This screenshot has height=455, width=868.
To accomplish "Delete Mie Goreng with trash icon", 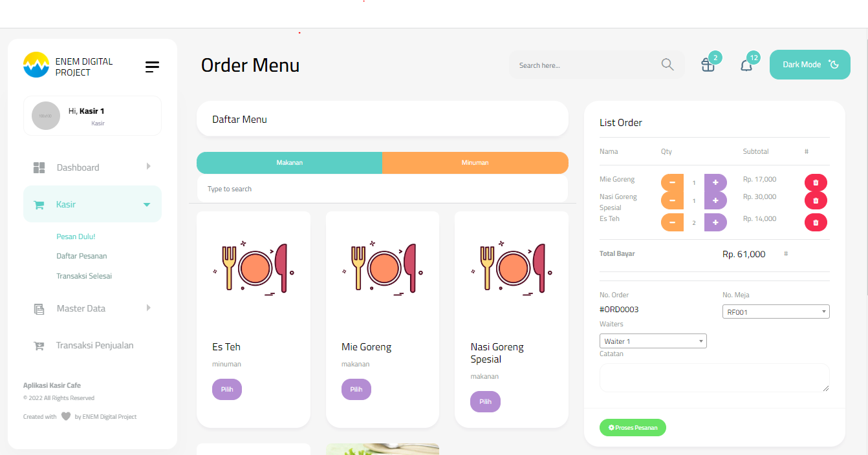I will point(816,183).
